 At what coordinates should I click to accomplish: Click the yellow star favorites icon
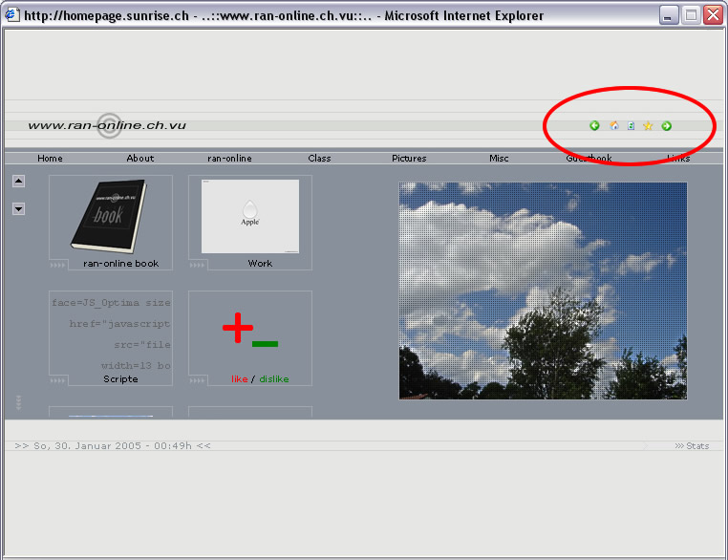(648, 126)
